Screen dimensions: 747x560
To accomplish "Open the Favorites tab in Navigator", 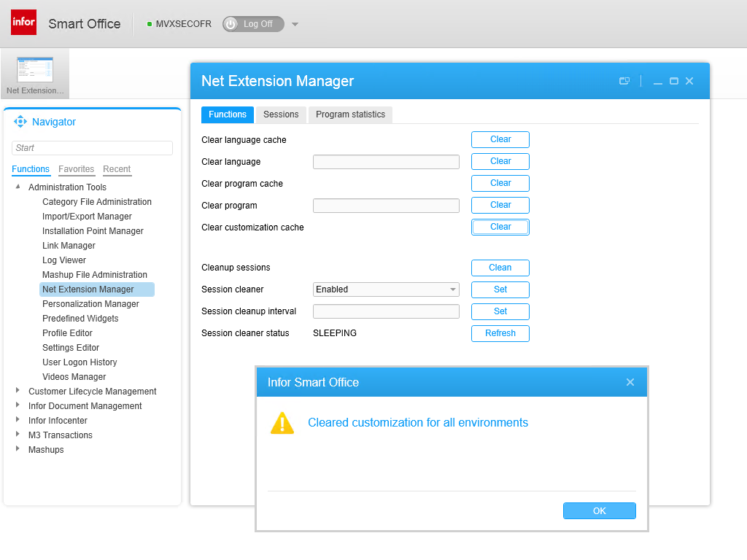I will coord(76,169).
